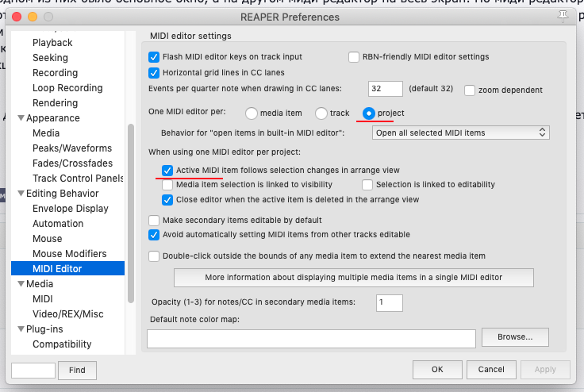584x392 pixels.
Task: Open the Seeking preferences page
Action: pos(50,58)
